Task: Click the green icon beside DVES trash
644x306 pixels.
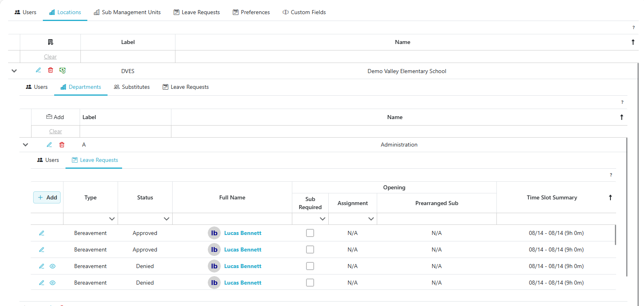Action: tap(63, 70)
